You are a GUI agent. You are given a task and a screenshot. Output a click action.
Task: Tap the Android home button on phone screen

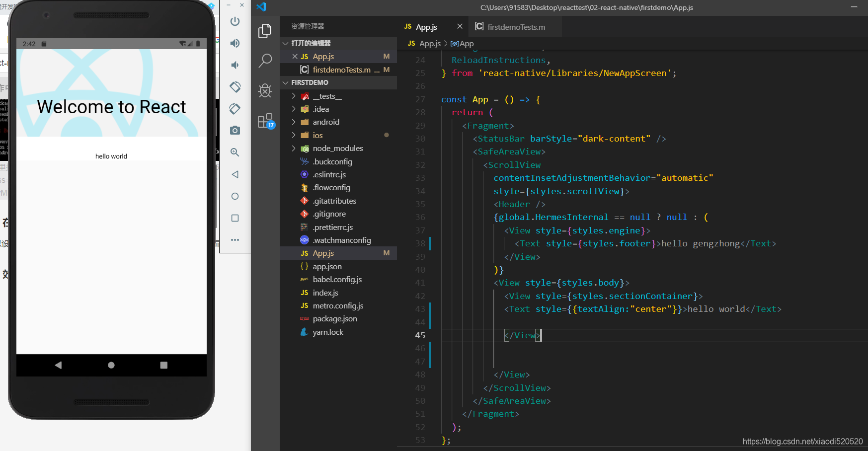tap(111, 365)
